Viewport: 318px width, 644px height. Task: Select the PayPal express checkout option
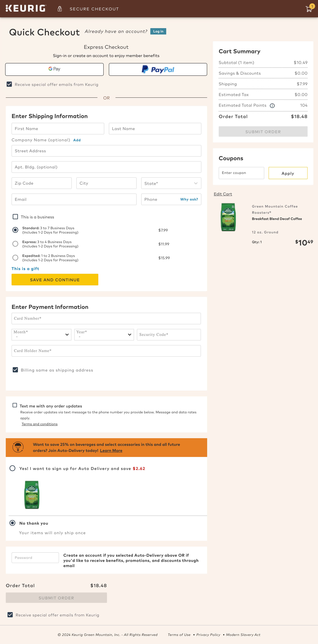(158, 69)
